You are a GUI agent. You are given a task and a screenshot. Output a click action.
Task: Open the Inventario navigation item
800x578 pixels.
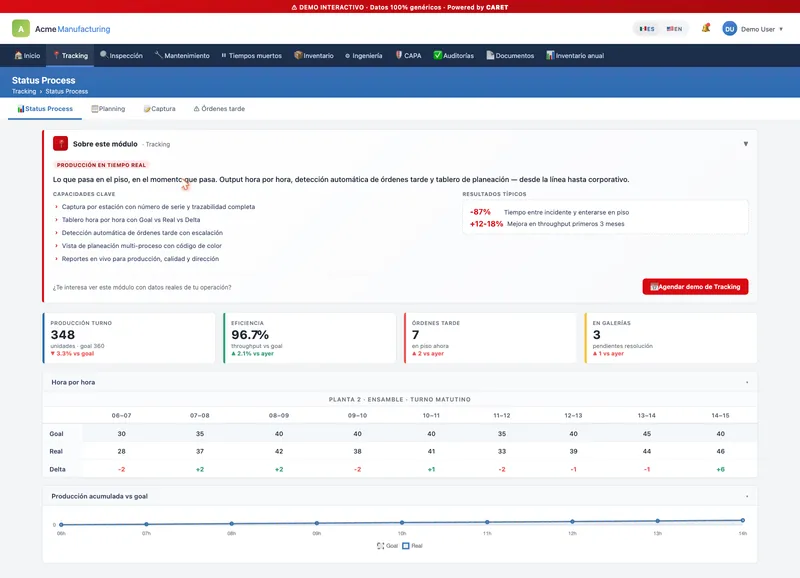point(314,56)
